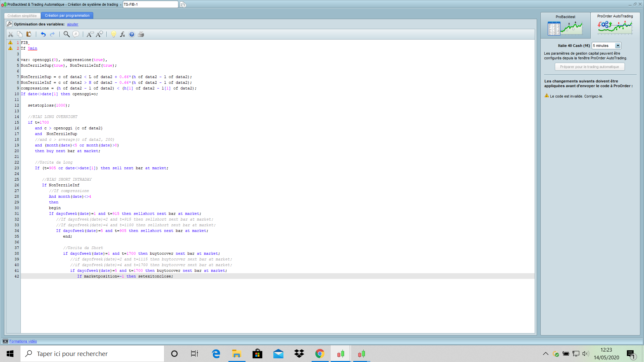644x362 pixels.
Task: Toggle comment on selected code
Action: tap(76, 34)
